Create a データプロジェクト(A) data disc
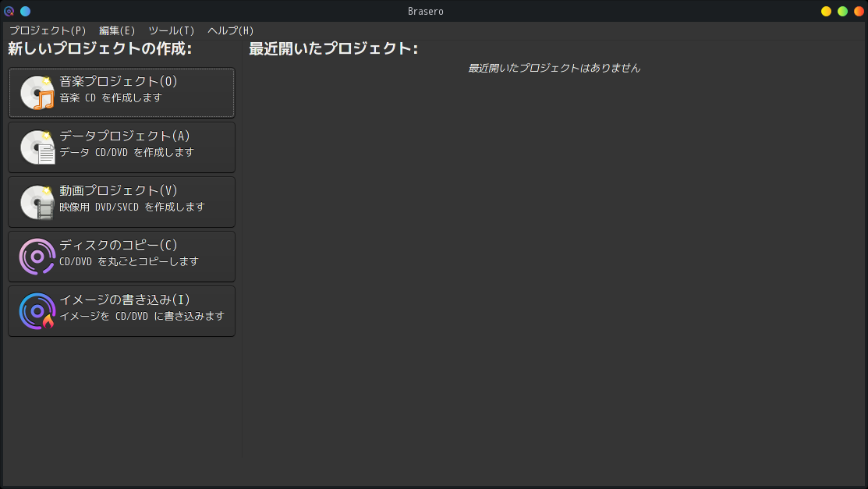This screenshot has height=489, width=868. (122, 147)
